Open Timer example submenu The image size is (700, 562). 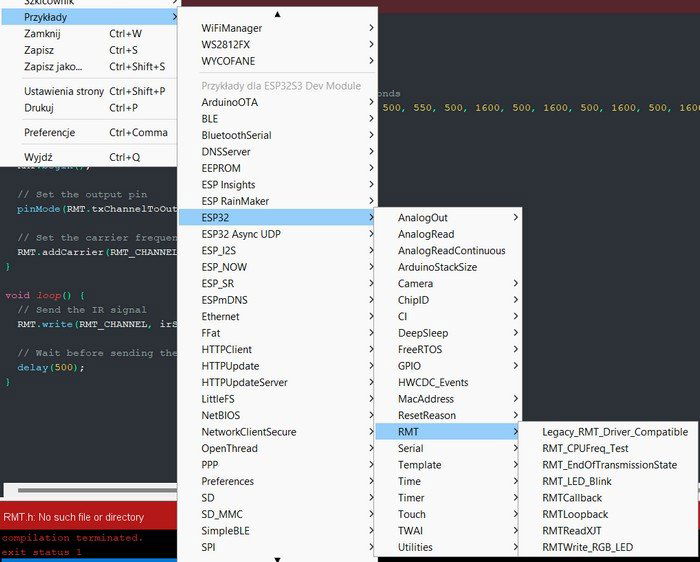(x=448, y=498)
